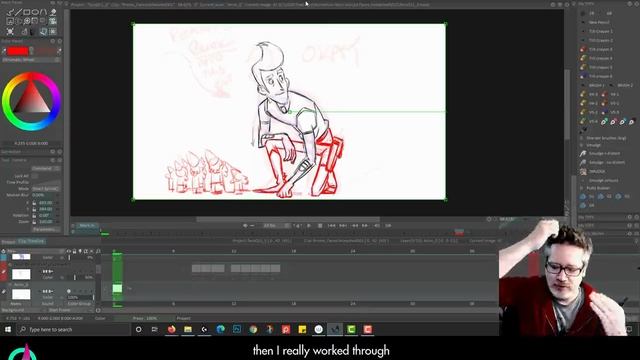This screenshot has height=360, width=640.
Task: Toggle the layer lock header icon
Action: (x=74, y=251)
